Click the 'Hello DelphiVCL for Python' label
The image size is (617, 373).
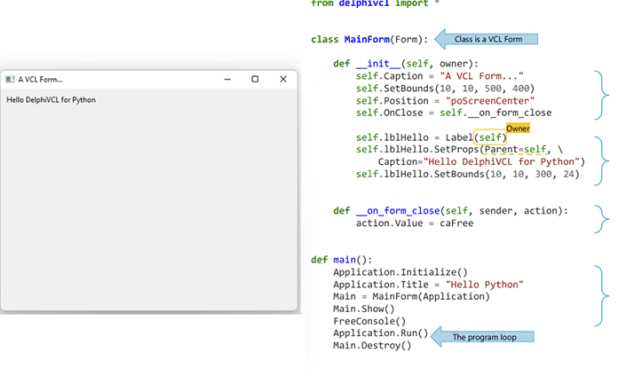click(51, 100)
